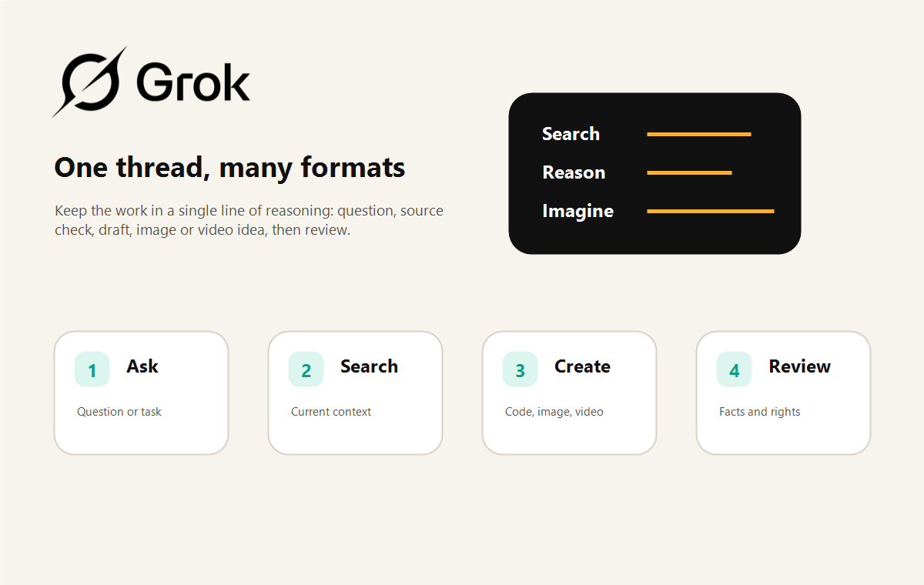
Task: Open the Create card title
Action: 583,366
